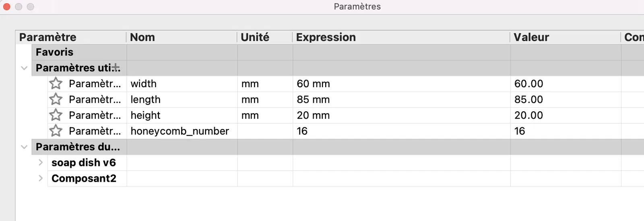
Task: Add a user parameter with plus icon
Action: (116, 68)
